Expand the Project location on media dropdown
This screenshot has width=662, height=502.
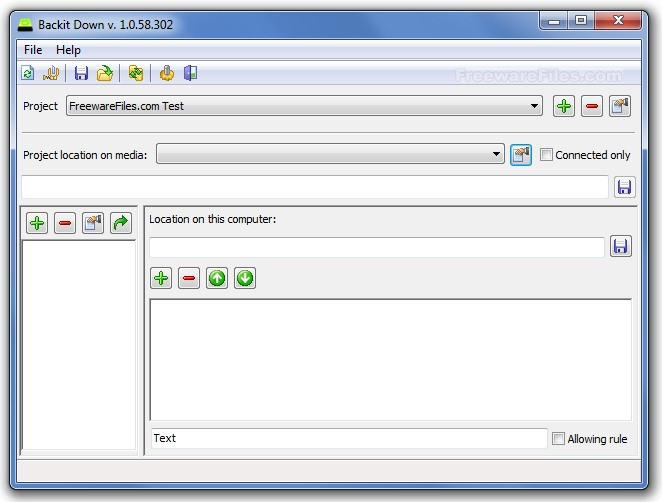(x=330, y=154)
